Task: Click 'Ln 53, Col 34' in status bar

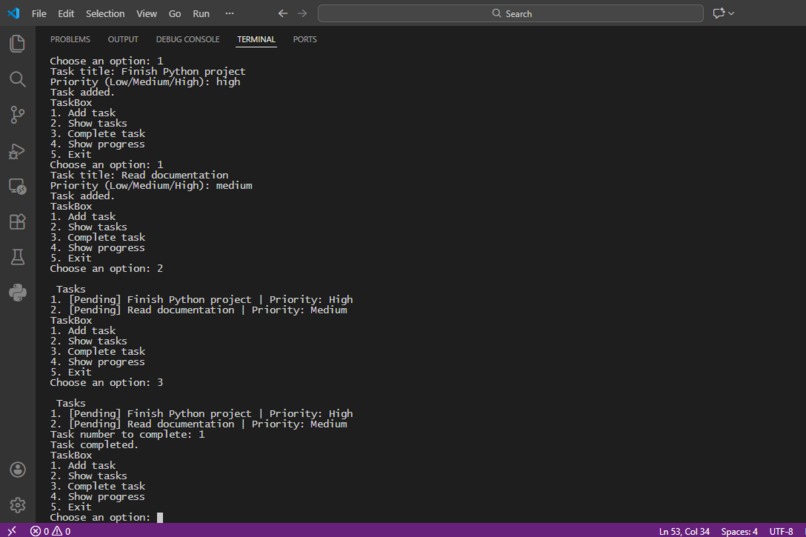Action: pyautogui.click(x=684, y=531)
